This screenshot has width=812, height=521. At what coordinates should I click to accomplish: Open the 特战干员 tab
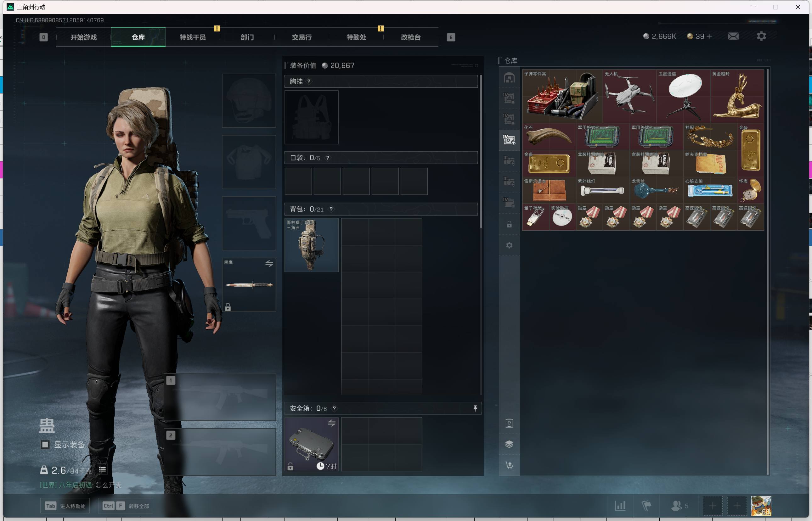[193, 37]
